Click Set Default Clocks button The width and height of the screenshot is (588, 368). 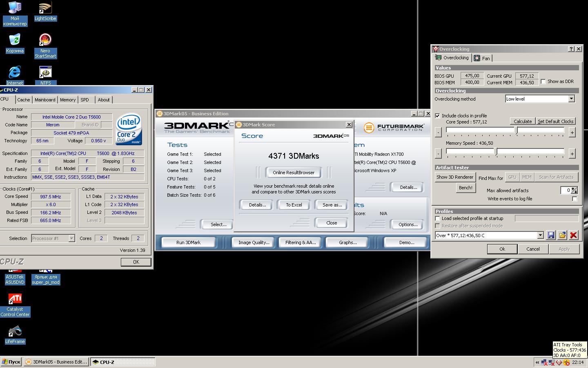(555, 121)
